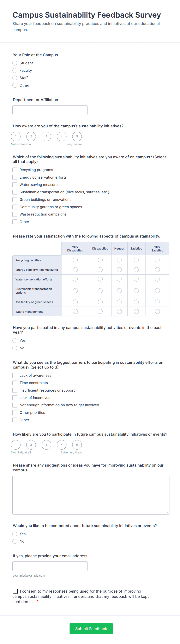Select Lack of incentives barrier checkbox
Screen dimensions: 180x644
pyautogui.click(x=15, y=398)
